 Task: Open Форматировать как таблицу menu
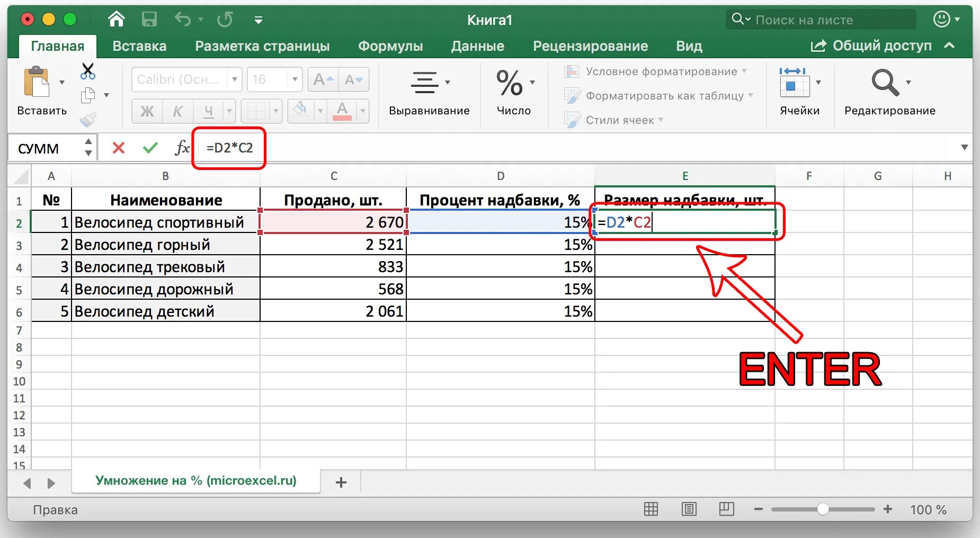(658, 96)
